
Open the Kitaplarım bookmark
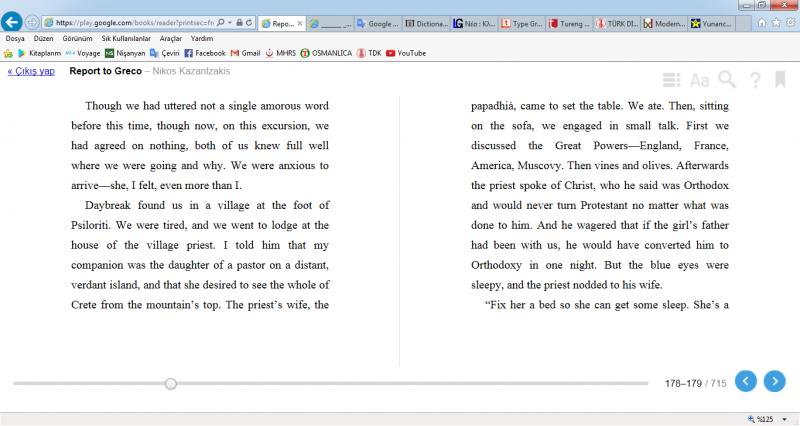[40, 53]
